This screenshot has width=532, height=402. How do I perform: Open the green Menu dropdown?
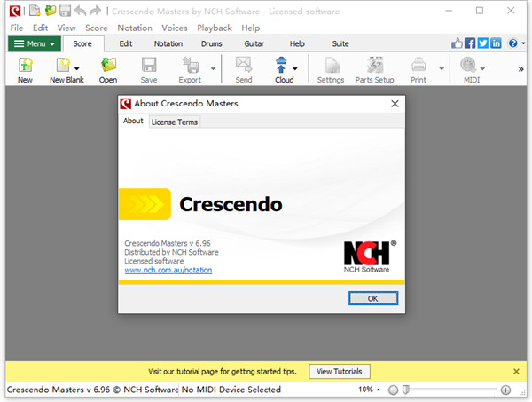[34, 43]
